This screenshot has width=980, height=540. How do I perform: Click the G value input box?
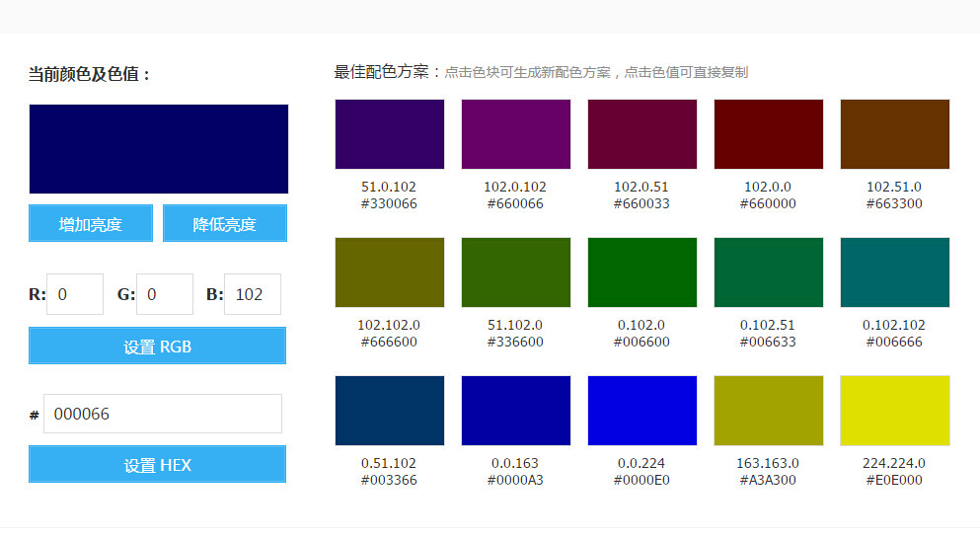[165, 294]
